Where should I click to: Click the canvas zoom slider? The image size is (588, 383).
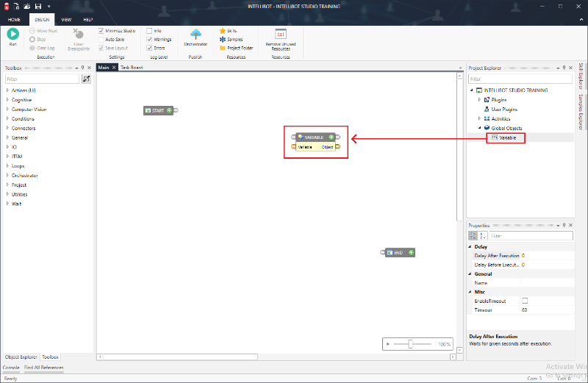point(410,344)
